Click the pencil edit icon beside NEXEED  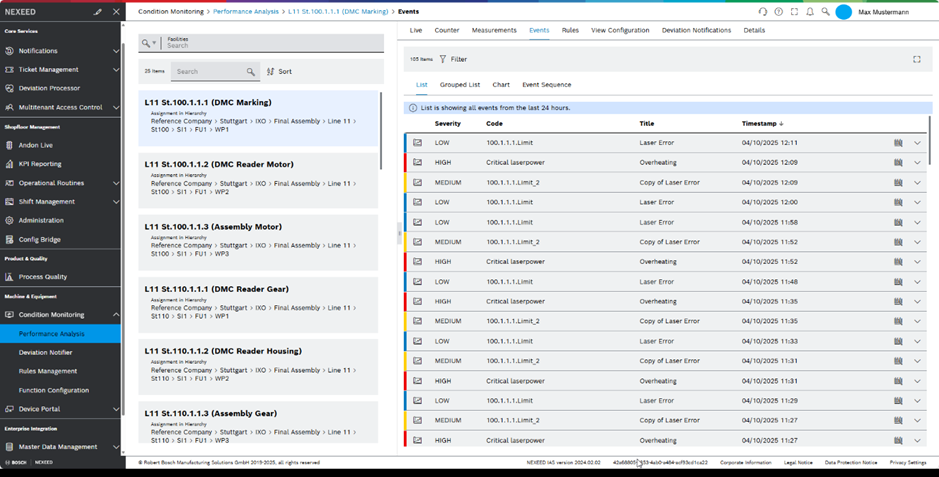click(x=98, y=12)
